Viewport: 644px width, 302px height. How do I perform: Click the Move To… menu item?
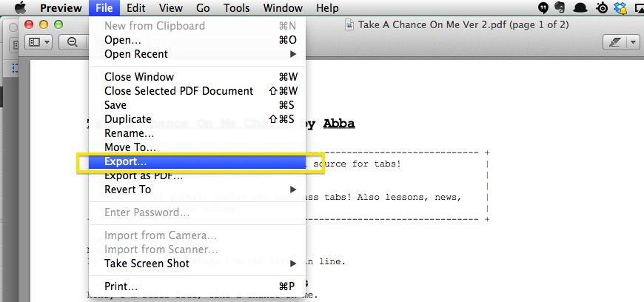coord(130,147)
